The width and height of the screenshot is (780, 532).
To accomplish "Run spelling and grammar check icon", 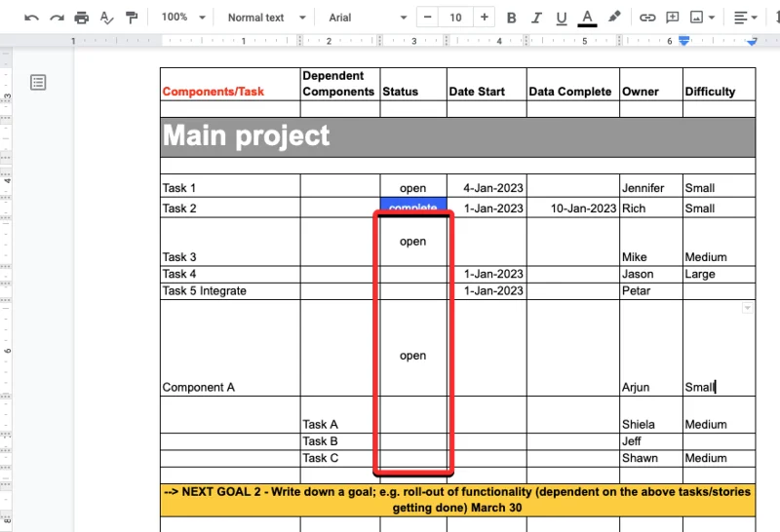I will pyautogui.click(x=106, y=18).
